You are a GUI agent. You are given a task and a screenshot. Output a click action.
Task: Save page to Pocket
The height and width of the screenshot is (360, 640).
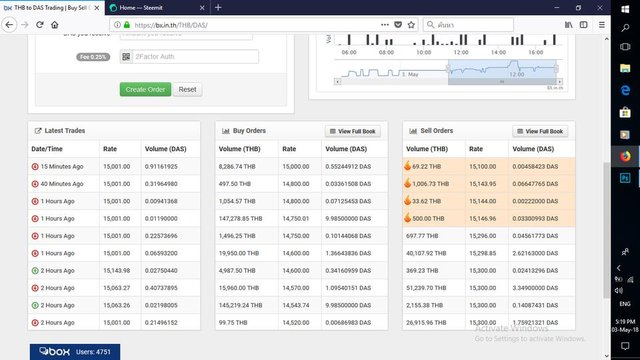398,25
